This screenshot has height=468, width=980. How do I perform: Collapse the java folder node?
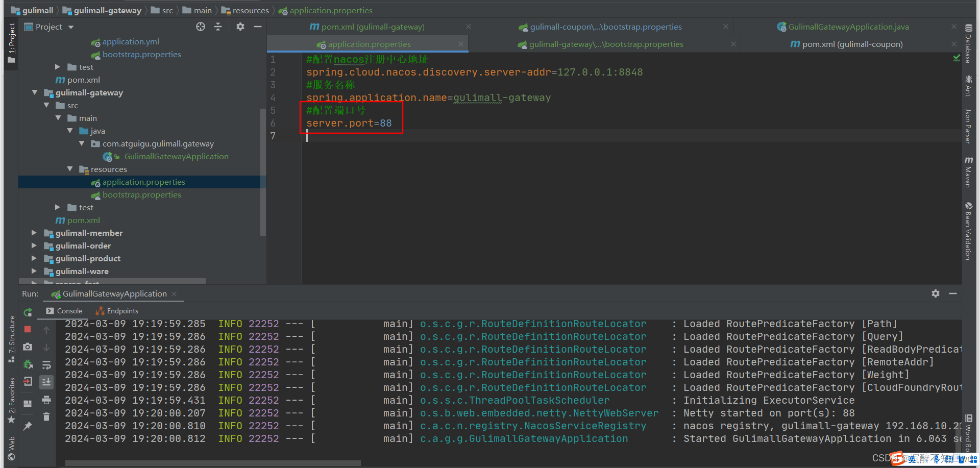coord(70,131)
